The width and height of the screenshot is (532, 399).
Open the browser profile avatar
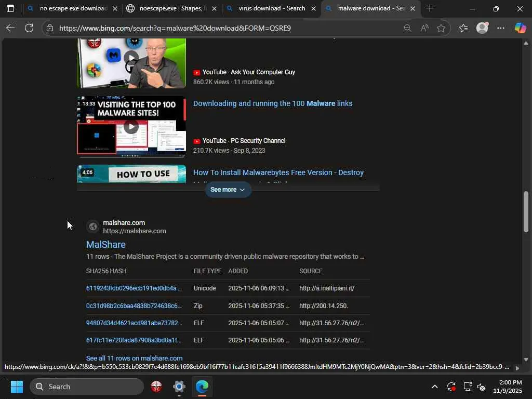(x=482, y=28)
